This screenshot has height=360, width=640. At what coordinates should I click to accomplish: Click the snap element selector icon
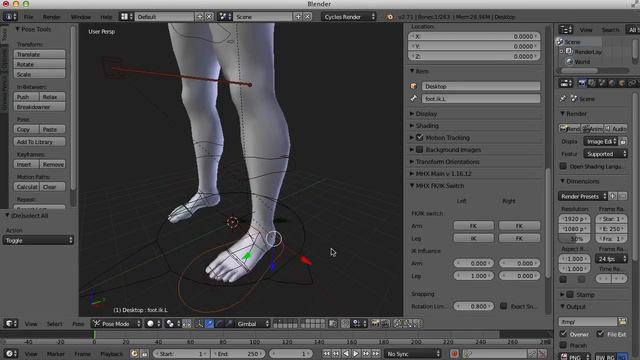[x=358, y=324]
